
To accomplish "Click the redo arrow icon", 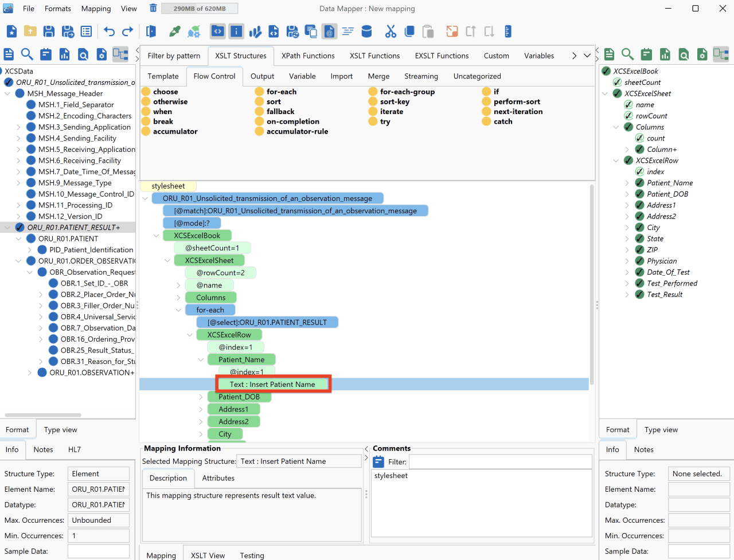I will tap(127, 32).
